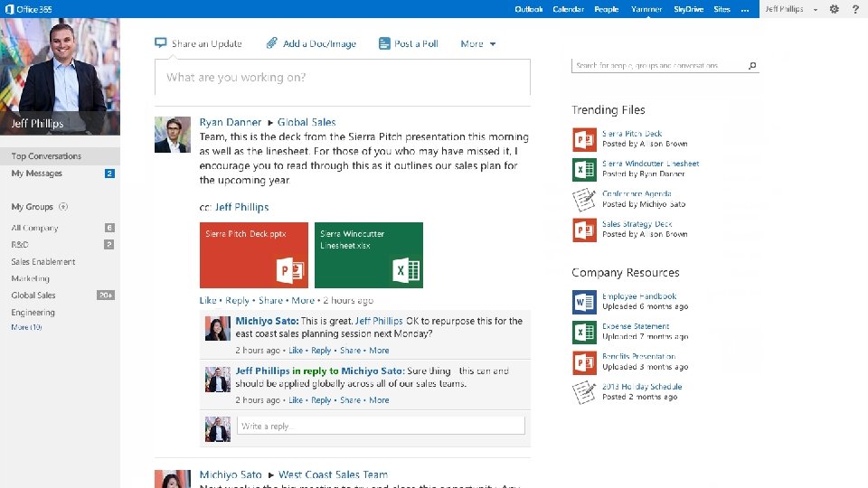Click the Add a Doc/Image paperclip icon
868x488 pixels.
pyautogui.click(x=271, y=43)
